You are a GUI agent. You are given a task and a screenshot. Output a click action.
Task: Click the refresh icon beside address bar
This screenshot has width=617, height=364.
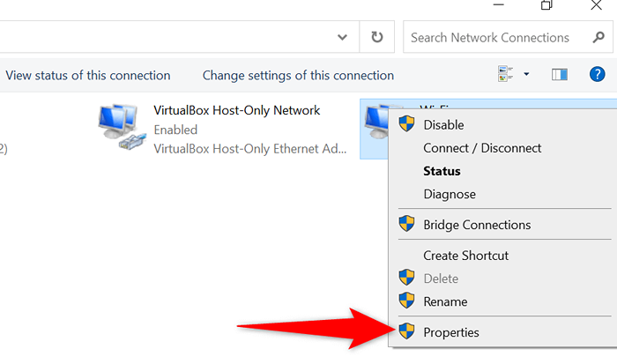point(377,37)
